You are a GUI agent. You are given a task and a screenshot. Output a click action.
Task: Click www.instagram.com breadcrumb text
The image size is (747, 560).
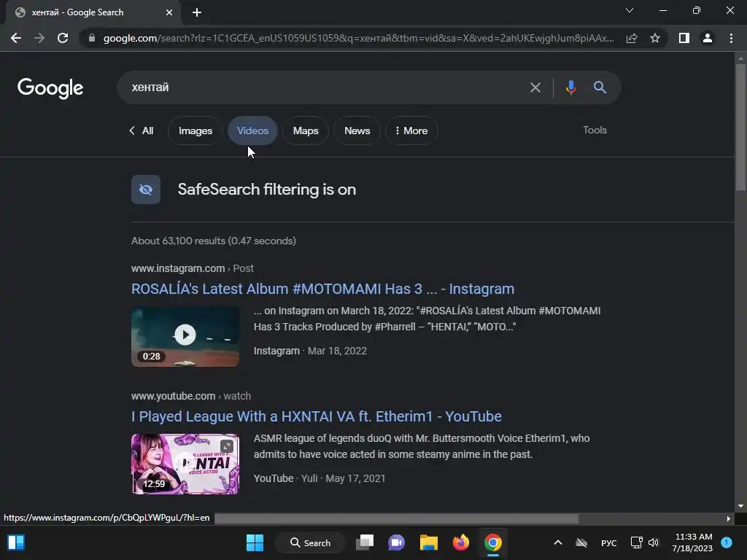tap(178, 268)
